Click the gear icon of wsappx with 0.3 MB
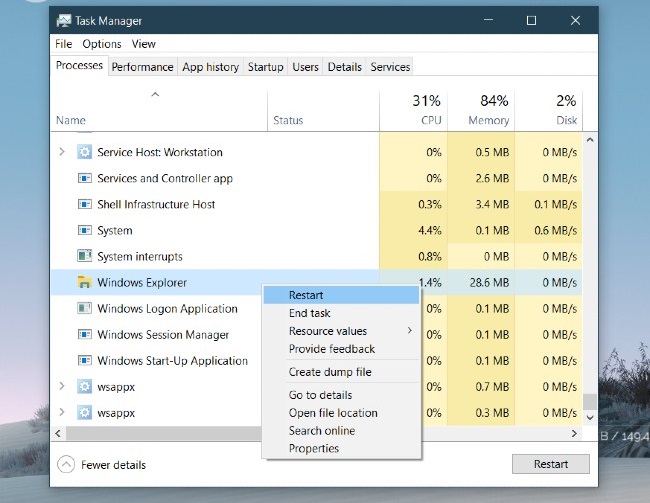This screenshot has width=650, height=503. (x=85, y=413)
